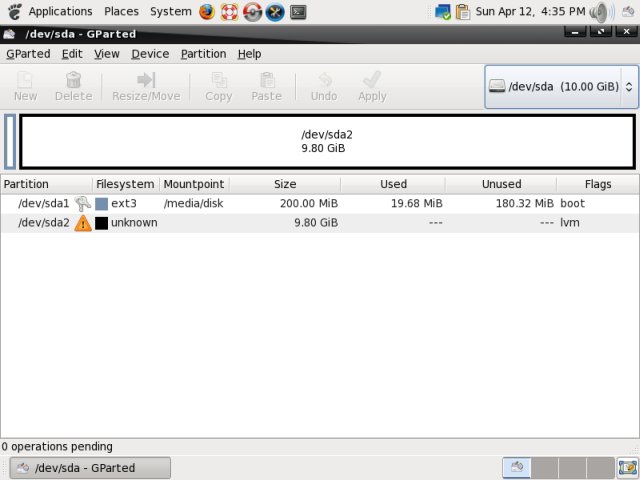Screen dimensions: 640x480
Task: Open the GParted menu
Action: point(28,54)
